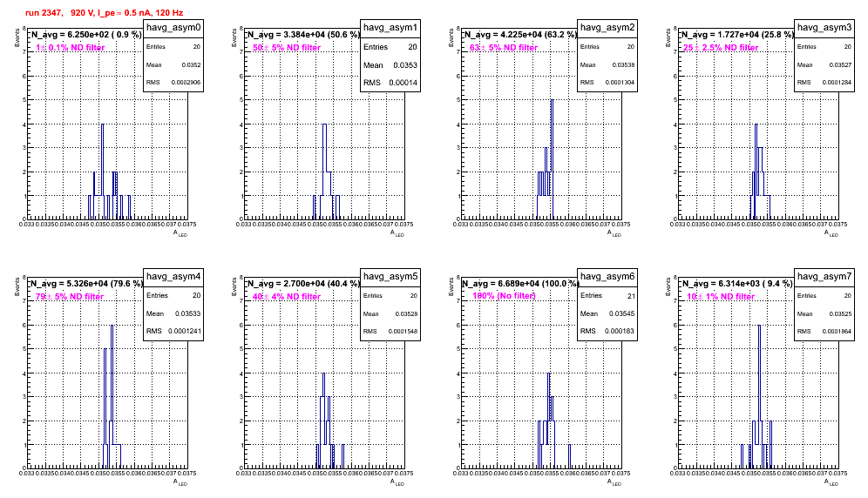
Task: Click the Mean value 0.03545
Action: [x=621, y=313]
